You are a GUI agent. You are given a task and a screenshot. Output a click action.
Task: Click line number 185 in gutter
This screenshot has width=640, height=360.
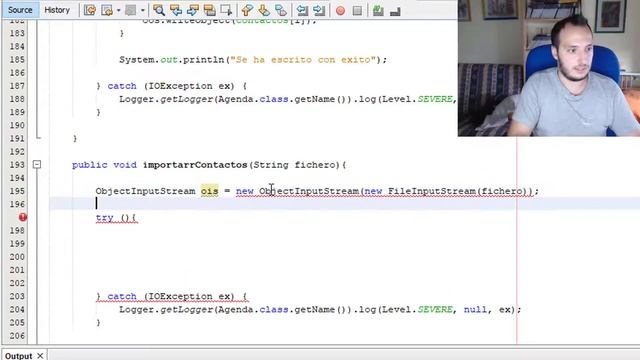(x=17, y=60)
